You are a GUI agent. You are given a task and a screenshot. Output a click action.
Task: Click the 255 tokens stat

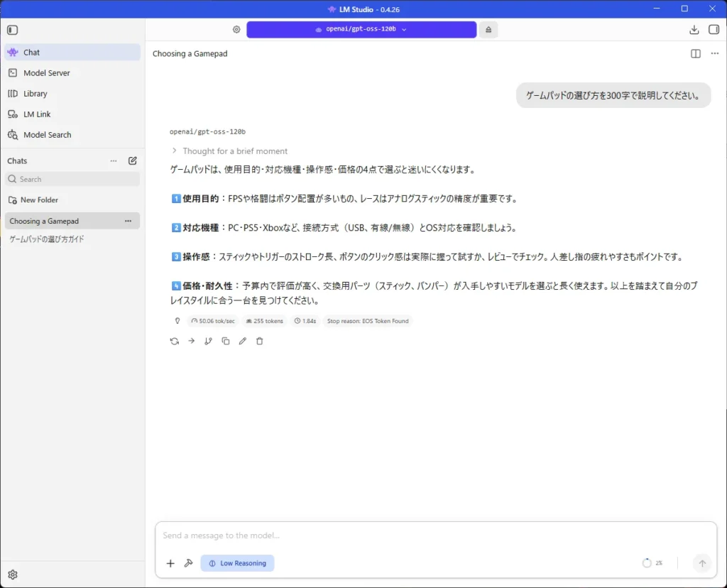coord(264,321)
